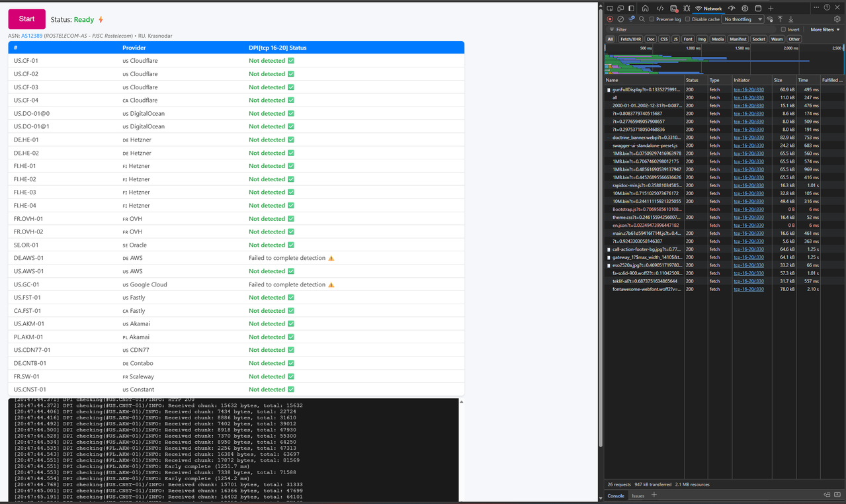The width and height of the screenshot is (846, 504).
Task: Switch to the Network tab
Action: pos(708,9)
